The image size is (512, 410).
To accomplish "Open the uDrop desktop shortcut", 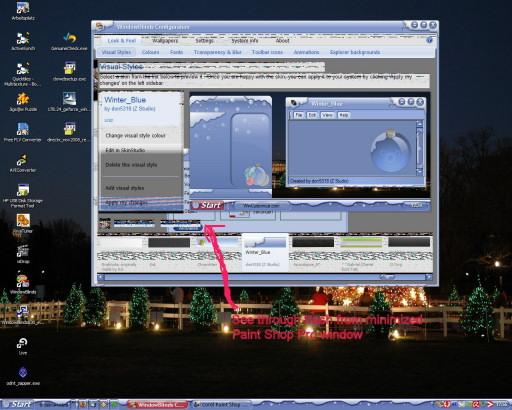I will 23,254.
